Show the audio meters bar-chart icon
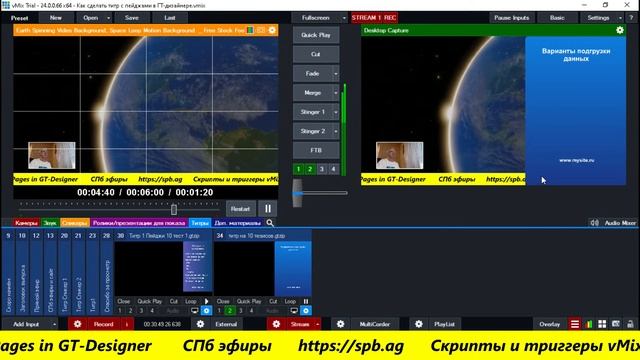640x360 pixels. pos(589,324)
